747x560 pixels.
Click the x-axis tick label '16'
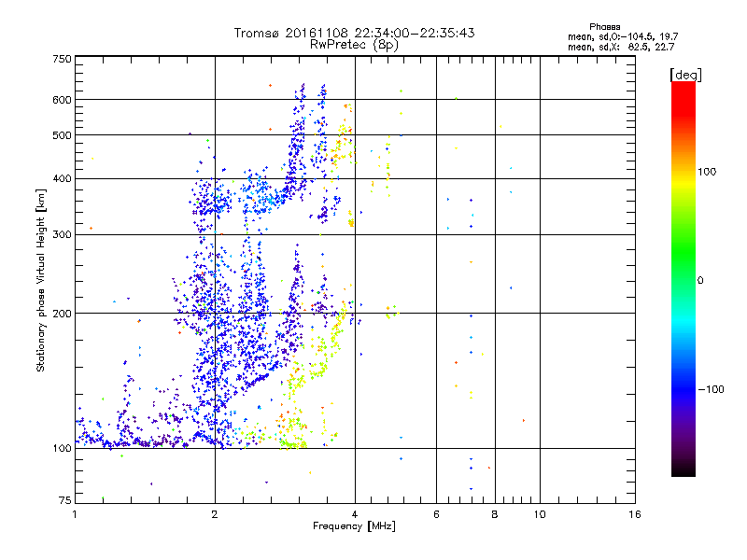coord(635,514)
